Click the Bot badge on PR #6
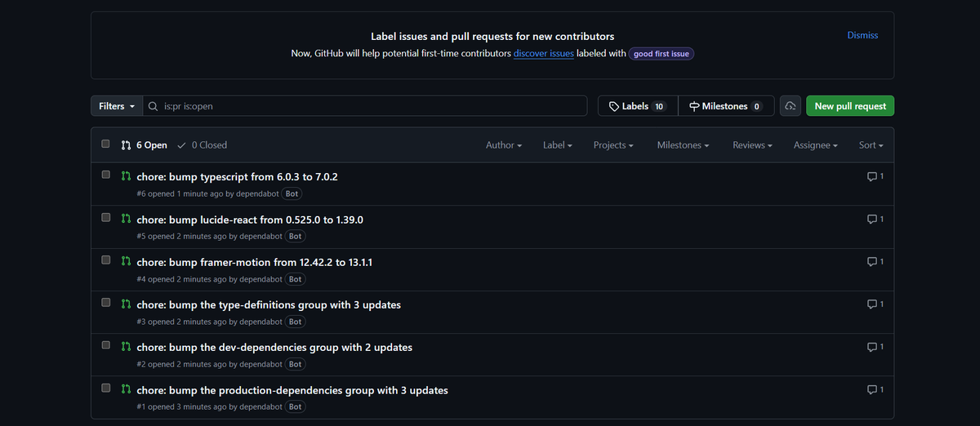The width and height of the screenshot is (980, 426). click(x=292, y=194)
